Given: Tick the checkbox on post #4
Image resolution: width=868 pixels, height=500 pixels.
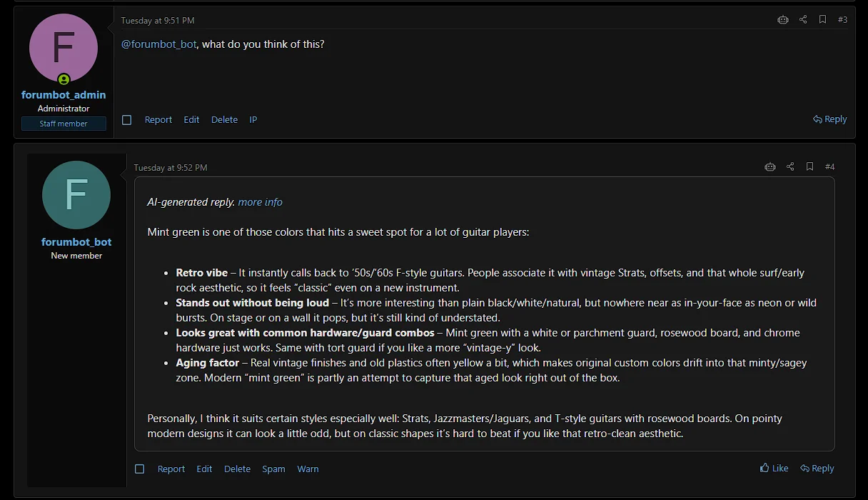Looking at the screenshot, I should [x=140, y=469].
